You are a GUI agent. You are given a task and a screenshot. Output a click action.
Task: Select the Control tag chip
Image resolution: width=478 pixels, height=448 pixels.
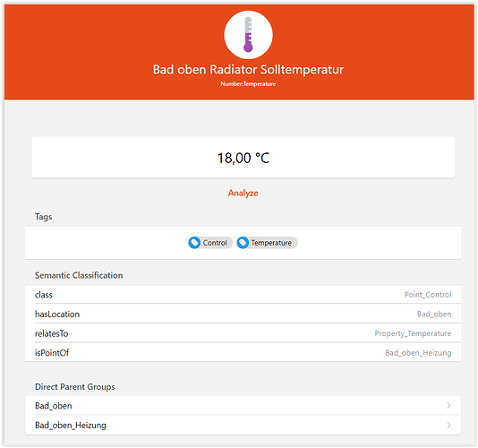210,243
